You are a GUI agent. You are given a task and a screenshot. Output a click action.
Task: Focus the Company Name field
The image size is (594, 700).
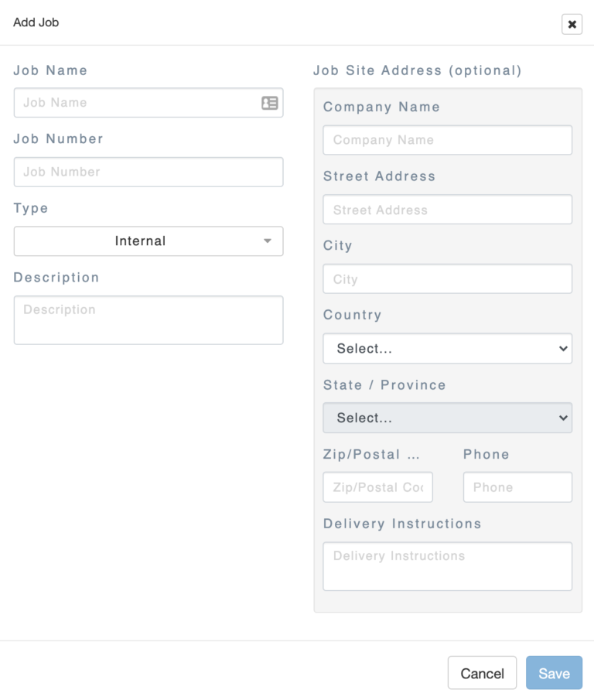click(x=447, y=140)
